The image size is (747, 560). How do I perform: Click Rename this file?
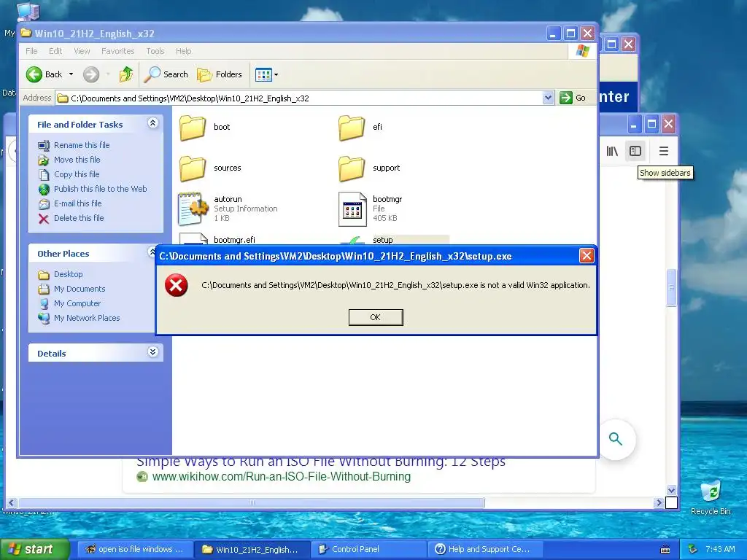point(82,145)
